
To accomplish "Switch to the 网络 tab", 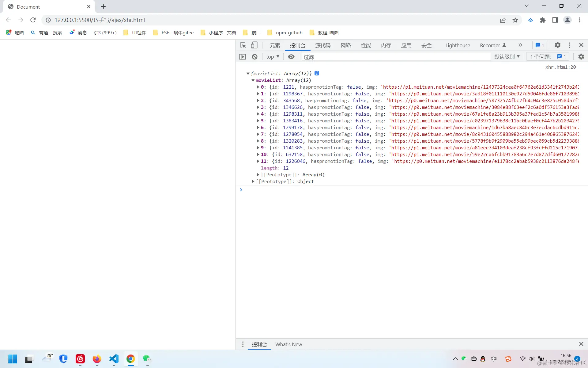I will coord(345,45).
